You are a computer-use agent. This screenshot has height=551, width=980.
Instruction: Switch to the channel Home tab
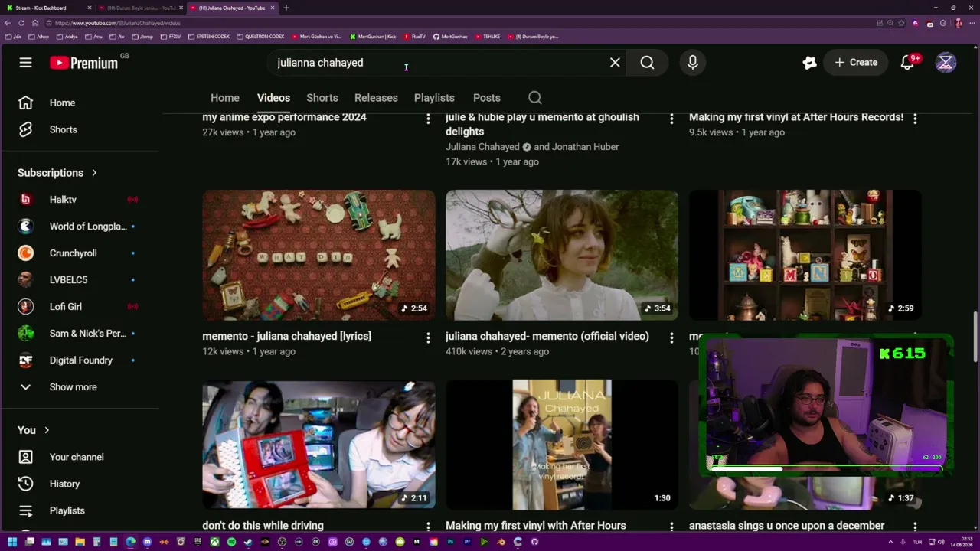225,98
